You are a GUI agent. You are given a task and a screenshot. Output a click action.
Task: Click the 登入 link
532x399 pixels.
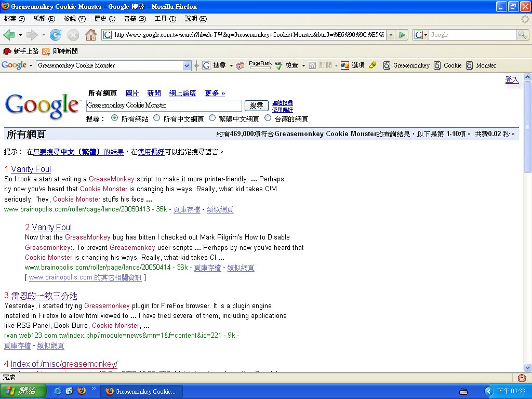[512, 79]
